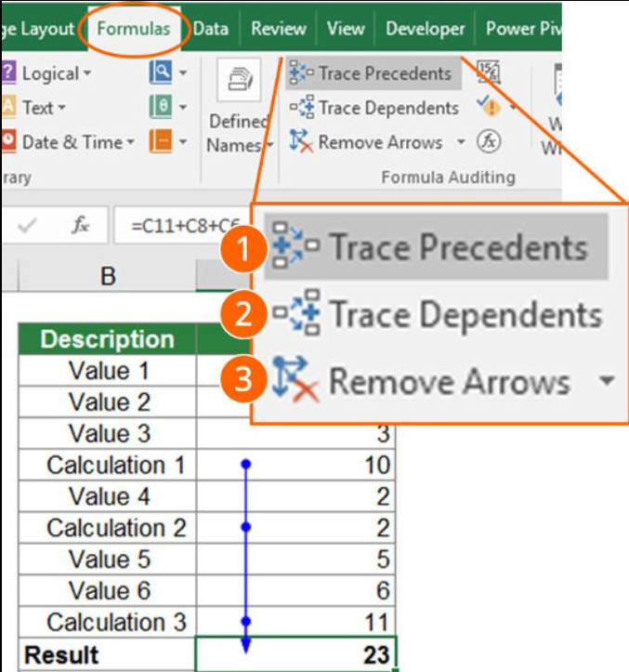Open the enlarged Remove Arrows dropdown arrow

click(x=607, y=380)
